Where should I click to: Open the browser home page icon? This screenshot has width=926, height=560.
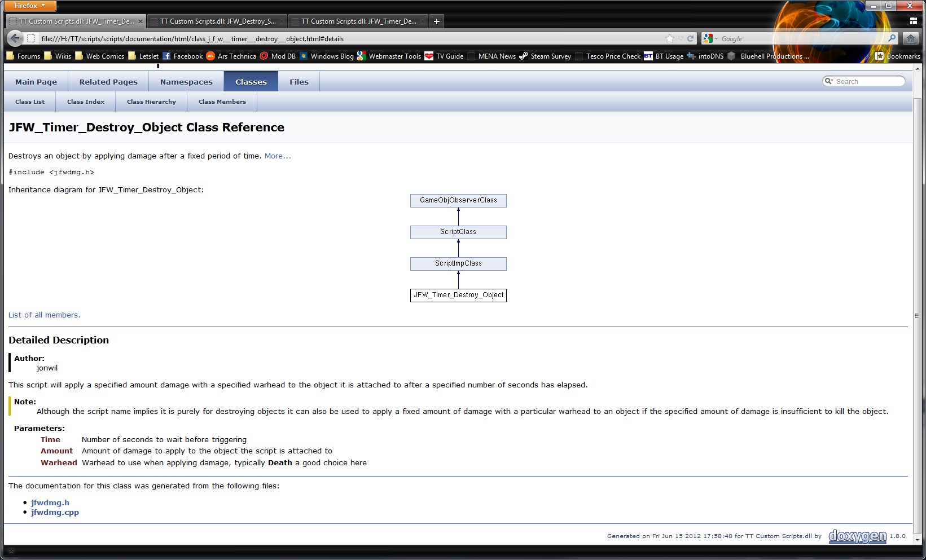pyautogui.click(x=910, y=38)
